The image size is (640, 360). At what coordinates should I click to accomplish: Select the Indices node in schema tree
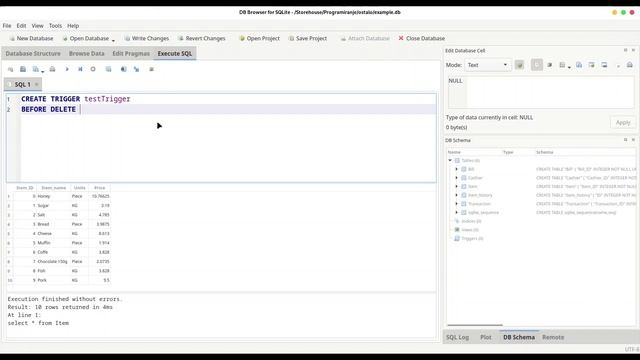click(471, 221)
